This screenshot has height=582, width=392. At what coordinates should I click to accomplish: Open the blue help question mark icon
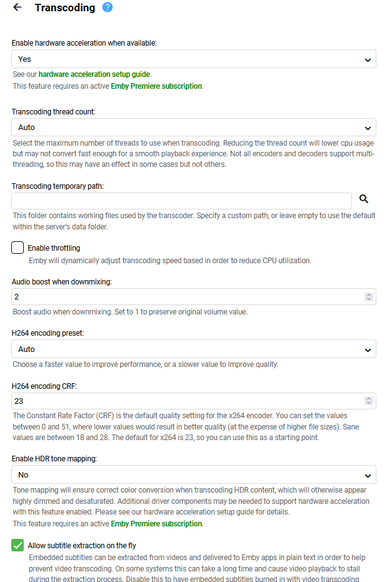[x=108, y=8]
